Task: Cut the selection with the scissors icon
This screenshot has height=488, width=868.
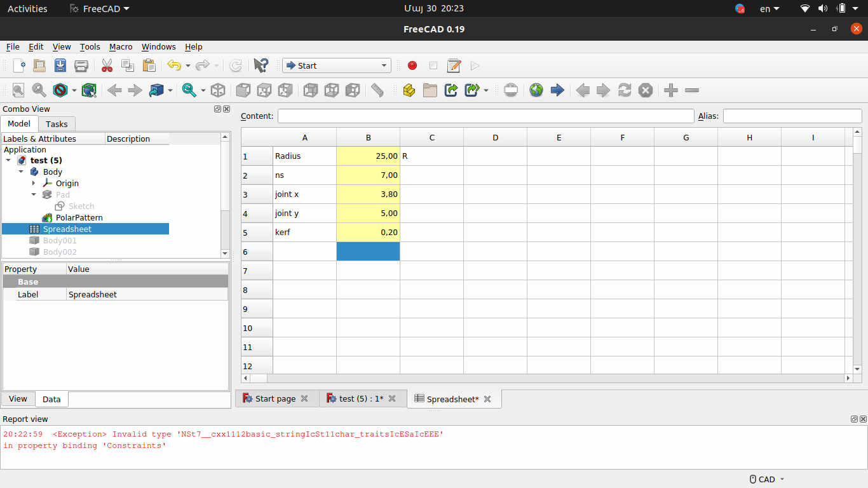Action: click(107, 65)
